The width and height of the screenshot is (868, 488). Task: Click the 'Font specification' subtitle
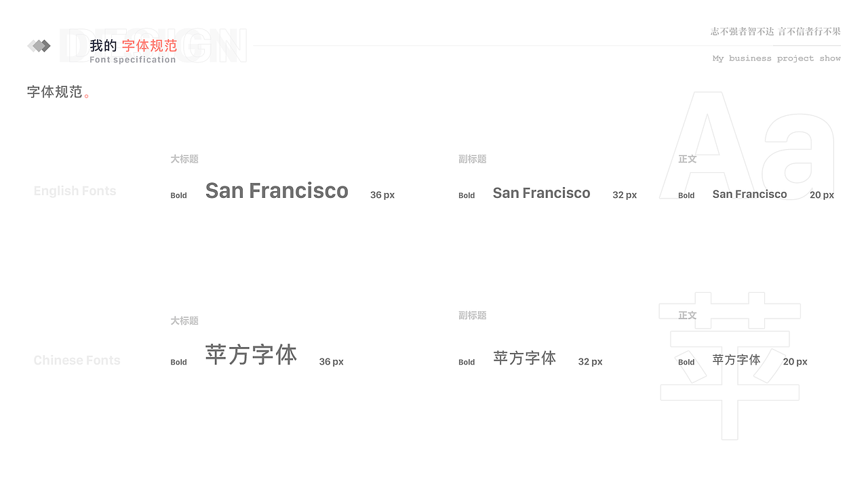[133, 60]
